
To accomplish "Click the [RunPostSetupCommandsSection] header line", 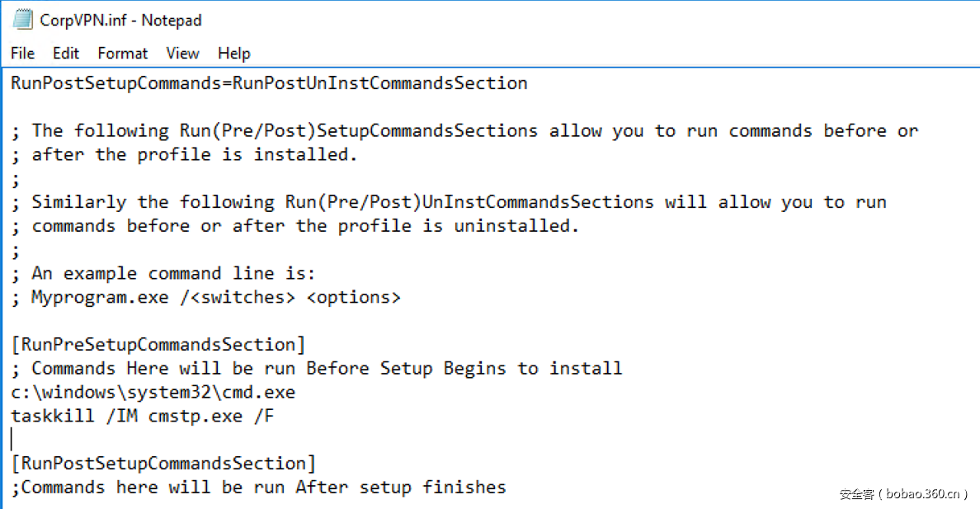I will (x=163, y=464).
